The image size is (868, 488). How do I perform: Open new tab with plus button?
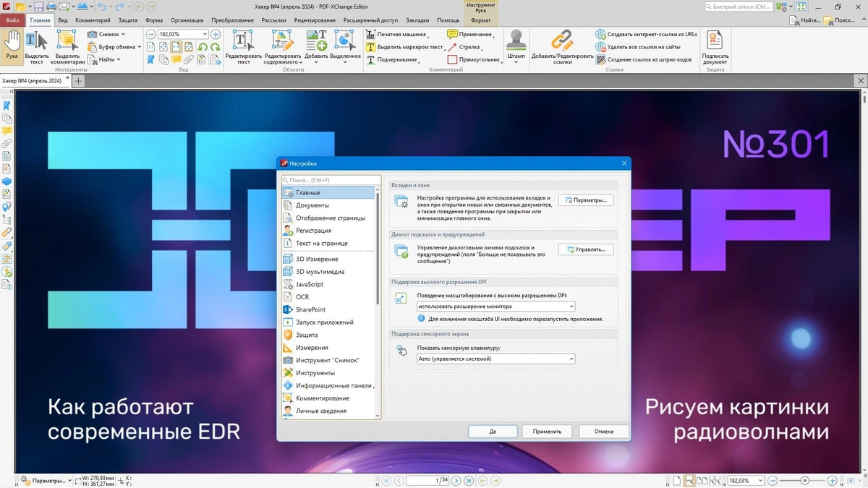pos(79,81)
